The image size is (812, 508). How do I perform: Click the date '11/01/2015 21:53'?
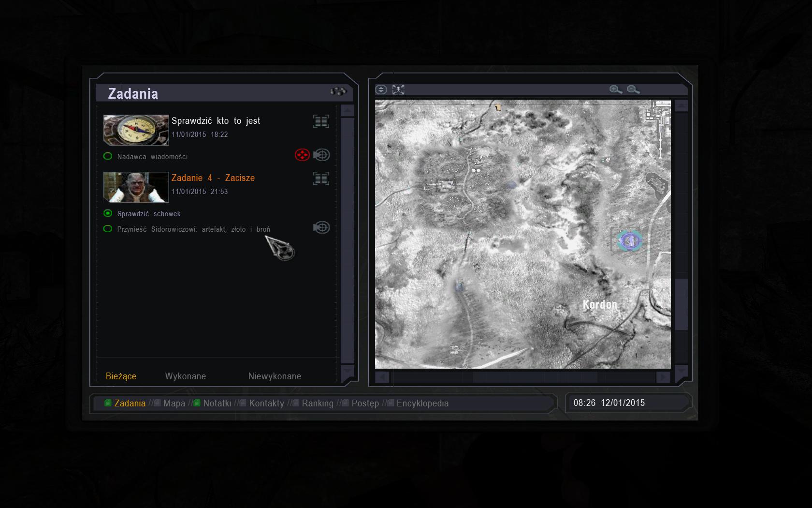tap(200, 192)
